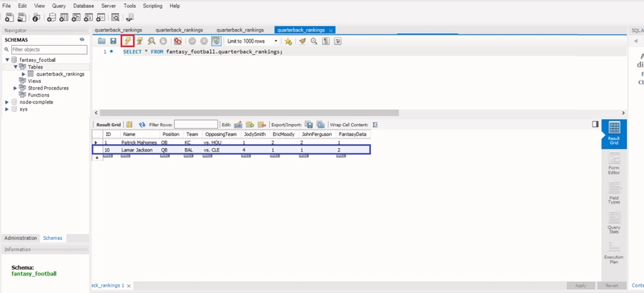Viewport: 644px width, 293px height.
Task: Import records from external file
Action: coord(320,125)
